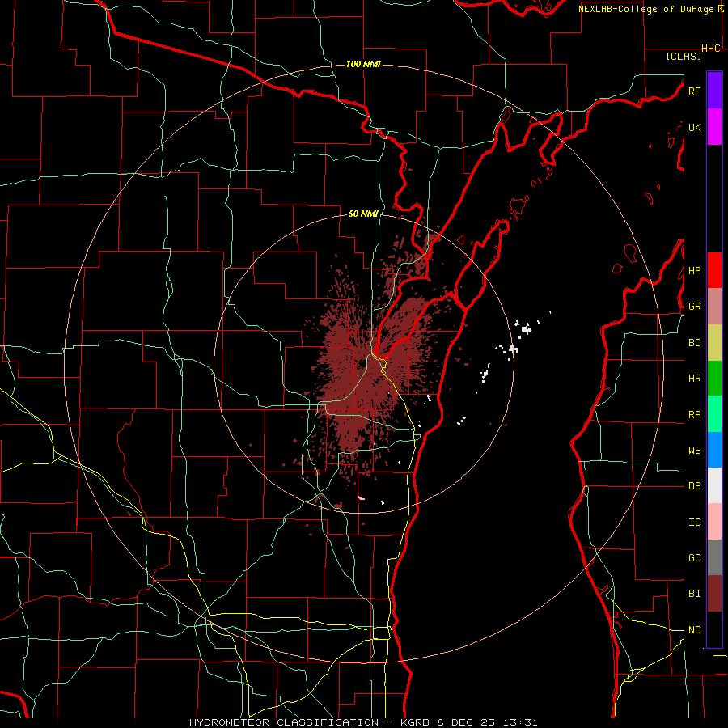The width and height of the screenshot is (728, 728).
Task: Click the GC gray legend swatch
Action: point(714,557)
